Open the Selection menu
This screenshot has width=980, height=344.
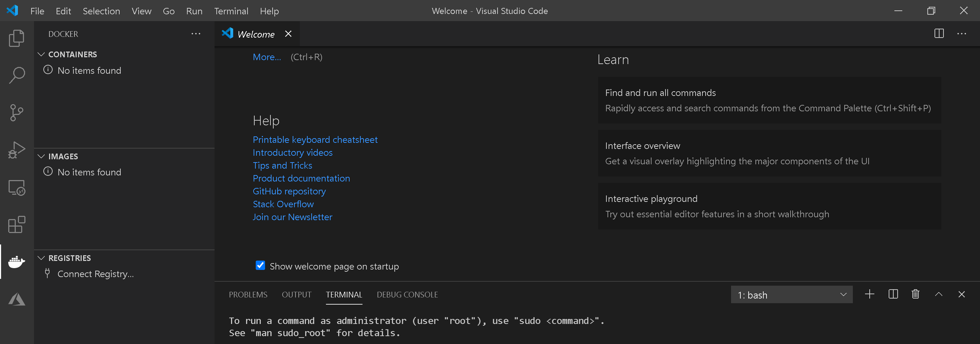point(101,11)
